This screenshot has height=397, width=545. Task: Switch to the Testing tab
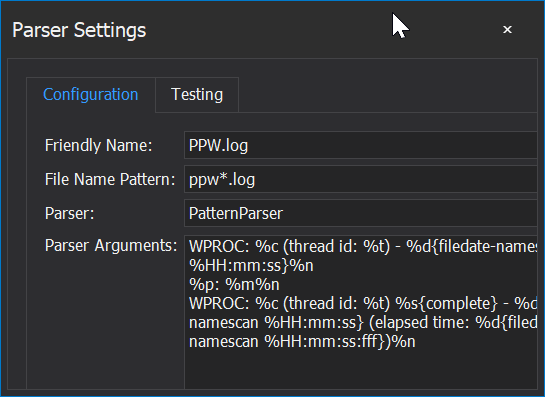point(197,95)
